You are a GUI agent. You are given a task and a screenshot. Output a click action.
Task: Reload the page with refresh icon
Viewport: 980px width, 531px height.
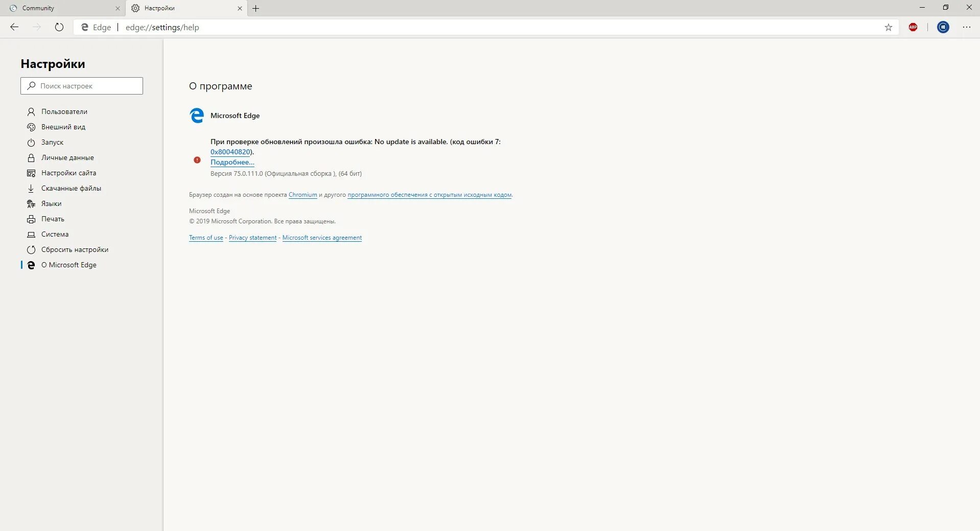point(59,27)
